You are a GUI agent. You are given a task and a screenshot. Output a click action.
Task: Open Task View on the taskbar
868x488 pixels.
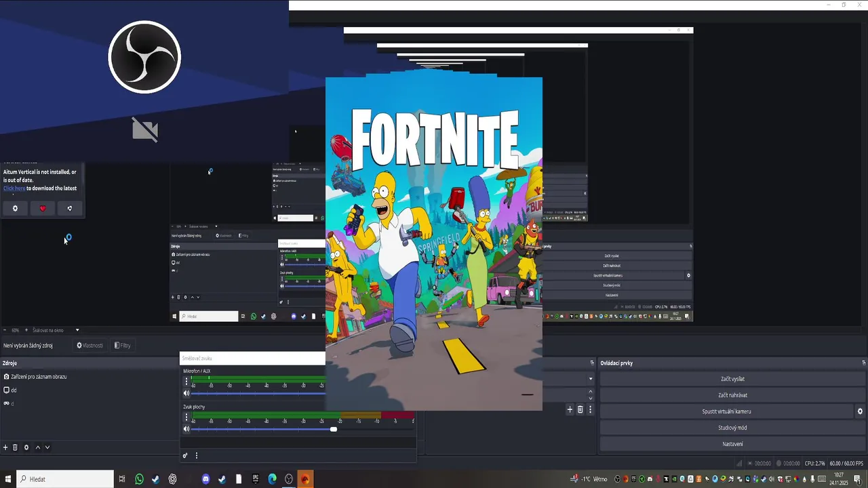122,479
